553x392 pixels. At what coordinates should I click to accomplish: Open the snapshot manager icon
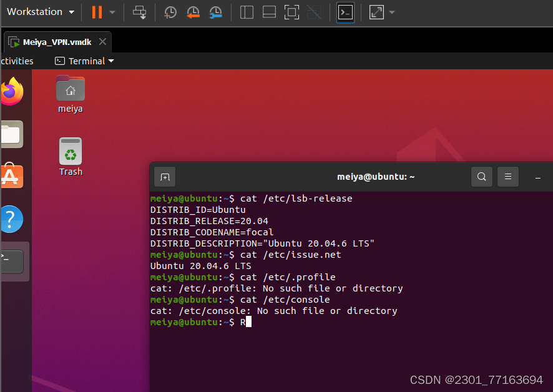(215, 12)
